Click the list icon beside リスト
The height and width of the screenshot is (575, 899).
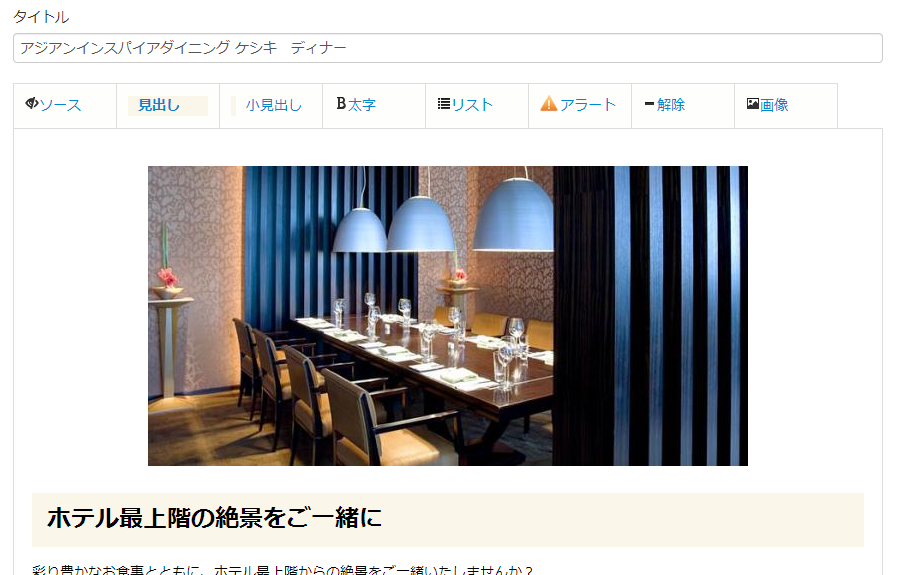coord(444,104)
